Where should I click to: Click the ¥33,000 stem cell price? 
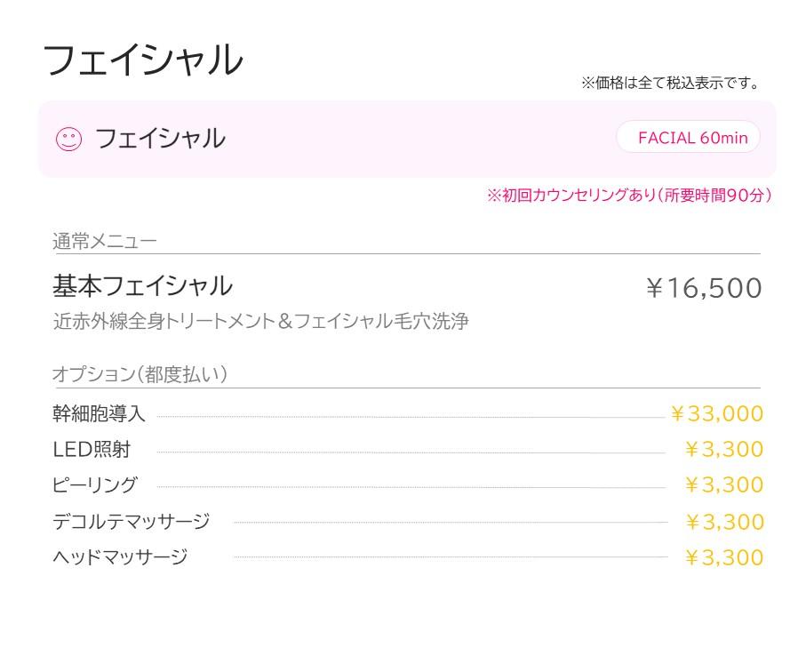tap(716, 413)
